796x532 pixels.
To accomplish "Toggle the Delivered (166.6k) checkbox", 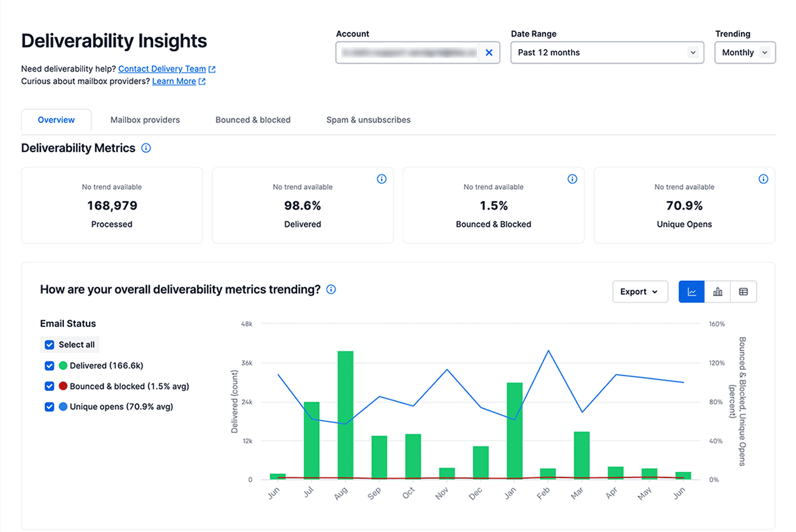I will [50, 366].
